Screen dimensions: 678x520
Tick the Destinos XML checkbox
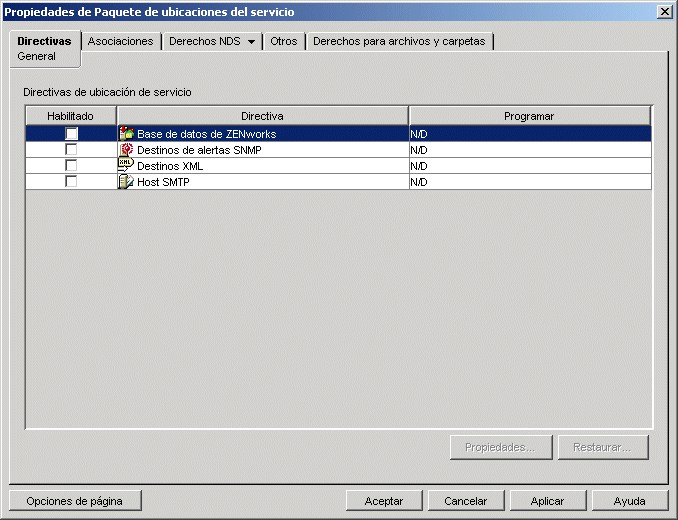[x=71, y=166]
